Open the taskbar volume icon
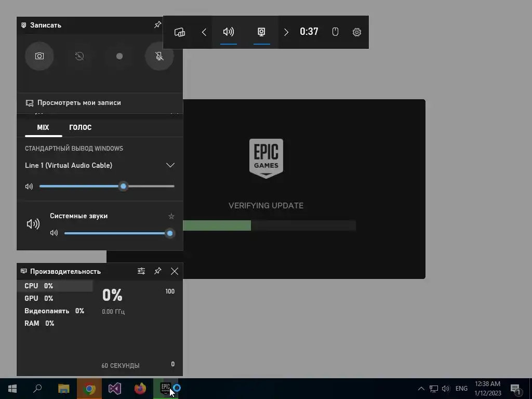This screenshot has height=399, width=532. (x=446, y=389)
